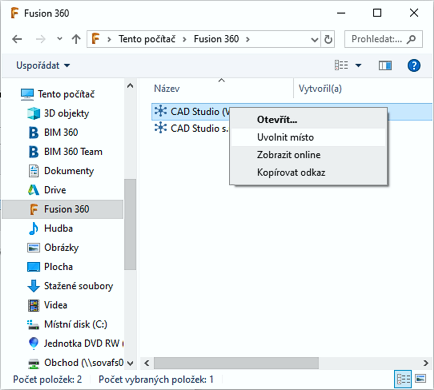Screen dimensions: 434x390
Task: Switch to details view in status bar
Action: 403,379
